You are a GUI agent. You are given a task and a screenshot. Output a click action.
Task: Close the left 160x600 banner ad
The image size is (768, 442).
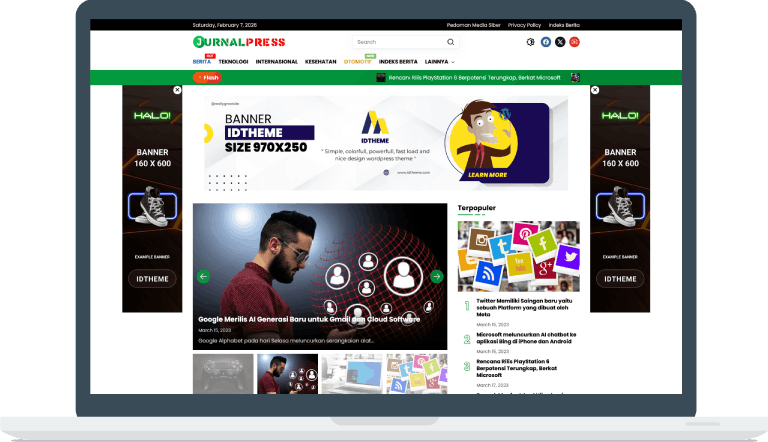(177, 90)
